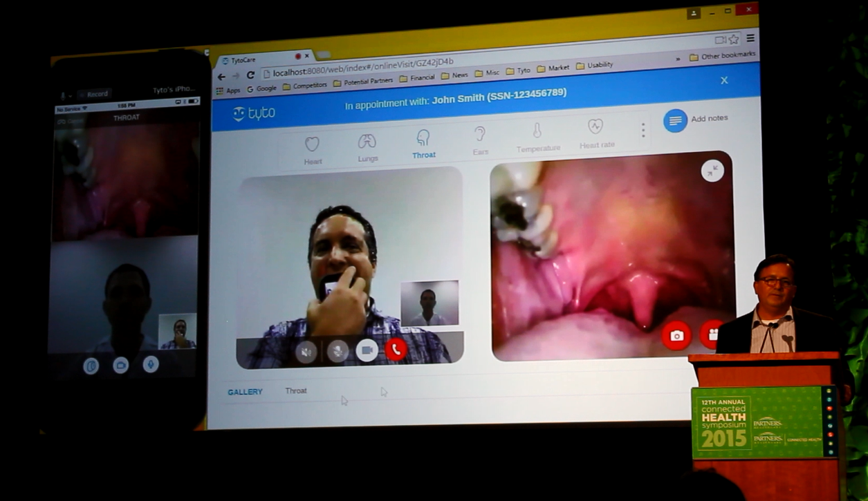Viewport: 868px width, 501px height.
Task: Toggle the video camera in call controls
Action: [x=367, y=350]
